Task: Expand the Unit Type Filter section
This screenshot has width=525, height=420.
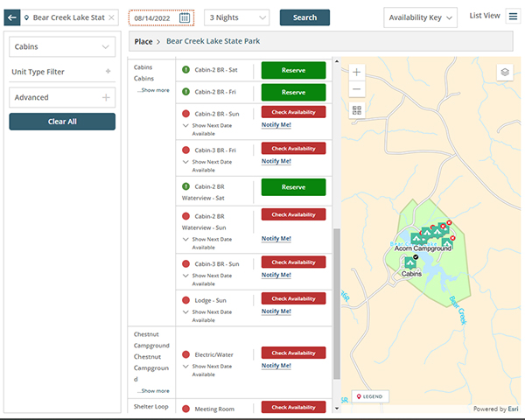Action: coord(108,72)
